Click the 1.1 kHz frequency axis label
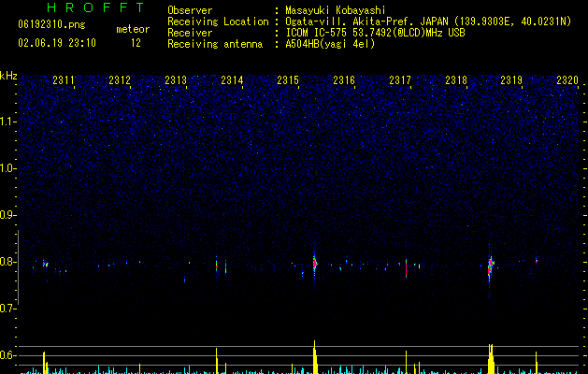 coord(7,122)
